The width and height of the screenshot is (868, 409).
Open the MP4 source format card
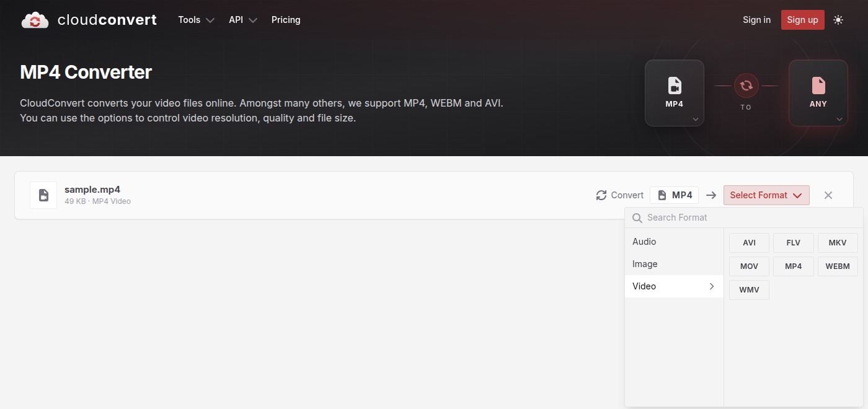675,93
